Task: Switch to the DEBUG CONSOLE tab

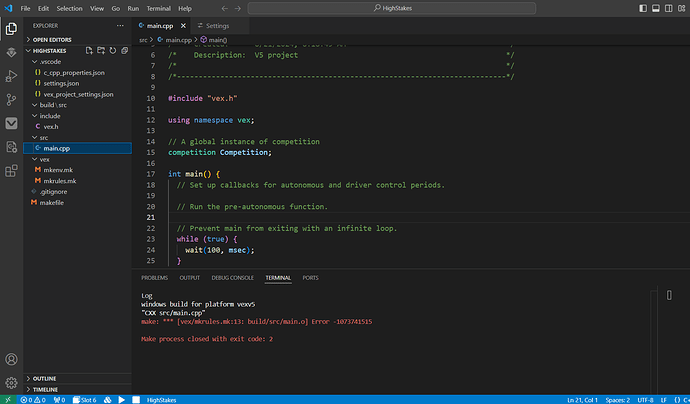Action: [232, 278]
